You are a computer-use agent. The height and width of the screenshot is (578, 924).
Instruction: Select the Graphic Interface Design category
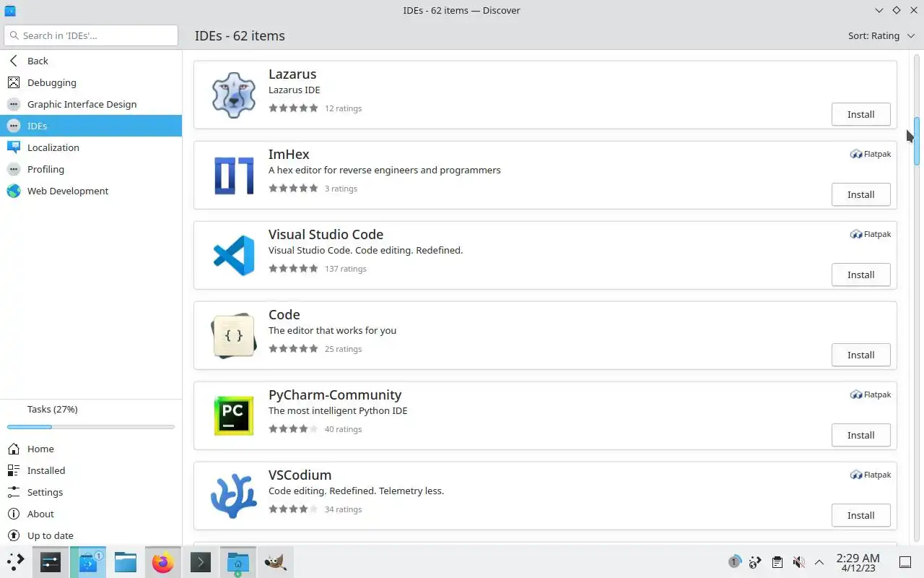(x=91, y=104)
